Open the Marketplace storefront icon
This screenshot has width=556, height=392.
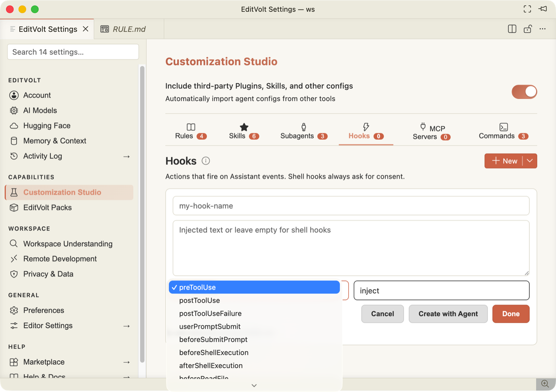14,362
